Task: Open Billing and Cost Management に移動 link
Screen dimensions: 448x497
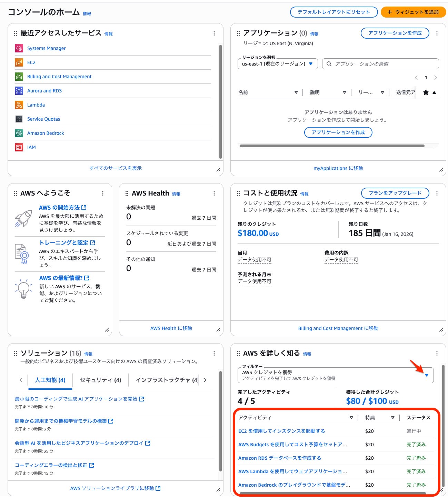Action: 338,328
